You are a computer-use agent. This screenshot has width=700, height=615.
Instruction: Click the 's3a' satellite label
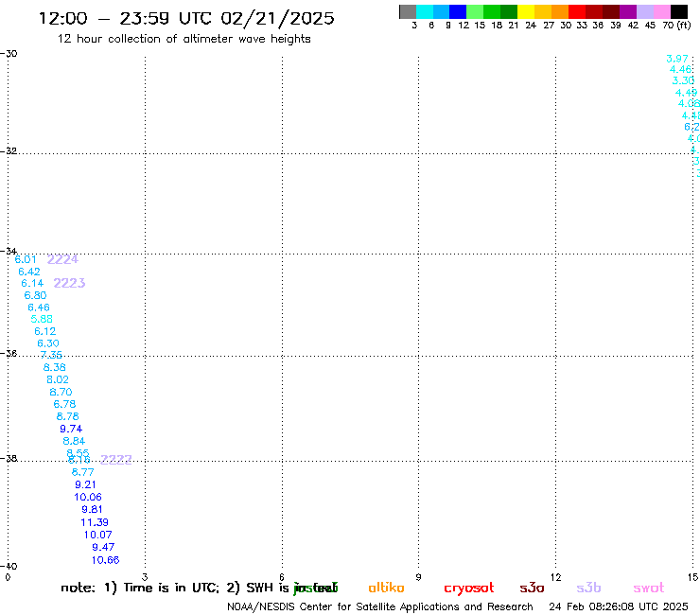click(532, 588)
